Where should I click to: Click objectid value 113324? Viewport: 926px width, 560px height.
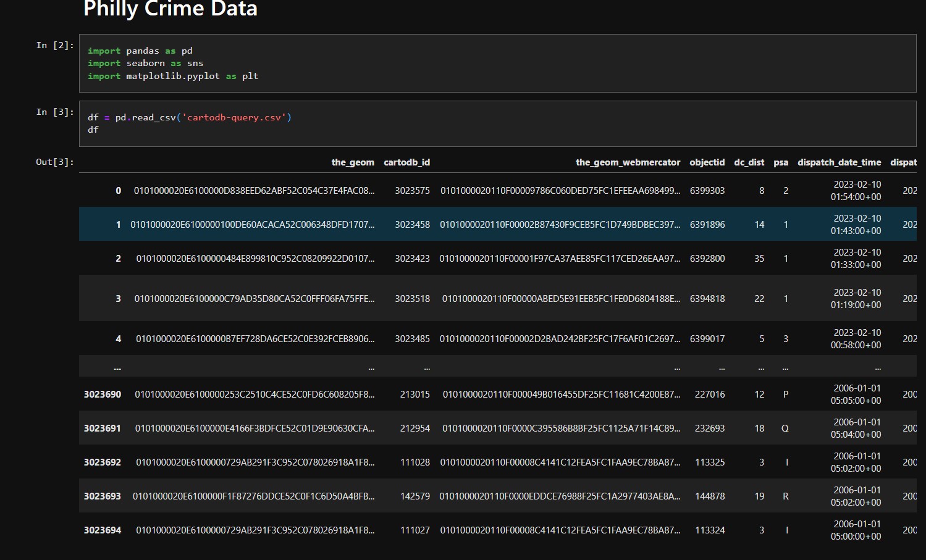[x=710, y=530]
